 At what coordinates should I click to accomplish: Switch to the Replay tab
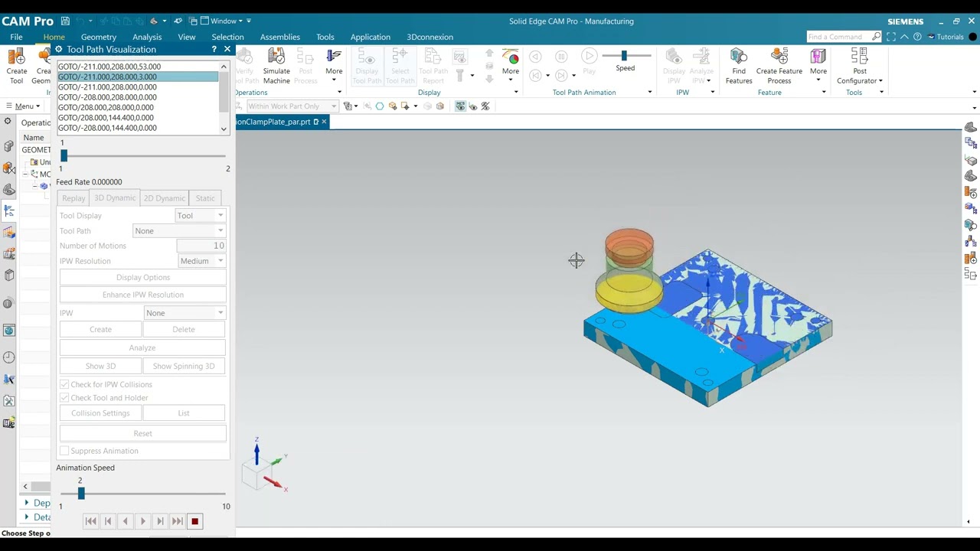pyautogui.click(x=73, y=198)
